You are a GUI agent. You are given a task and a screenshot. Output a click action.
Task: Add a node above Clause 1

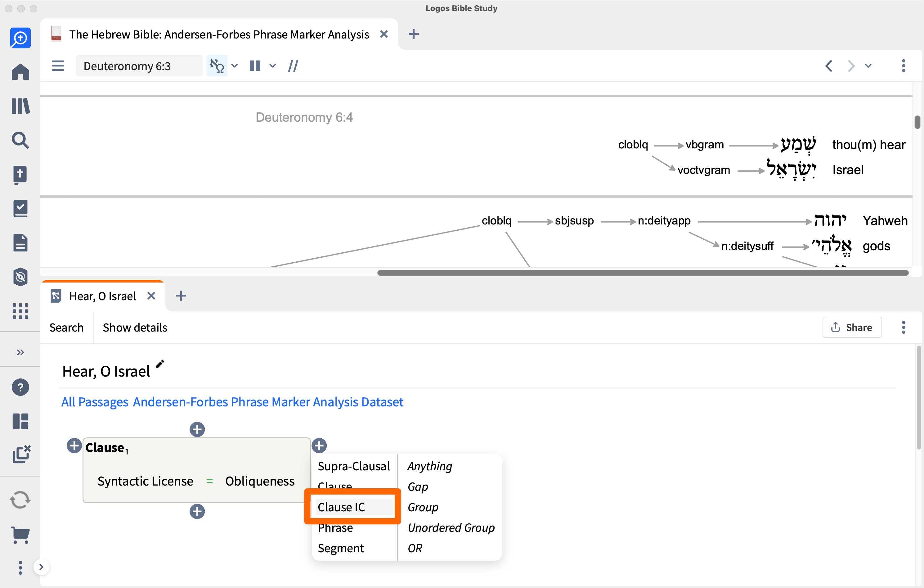point(197,429)
